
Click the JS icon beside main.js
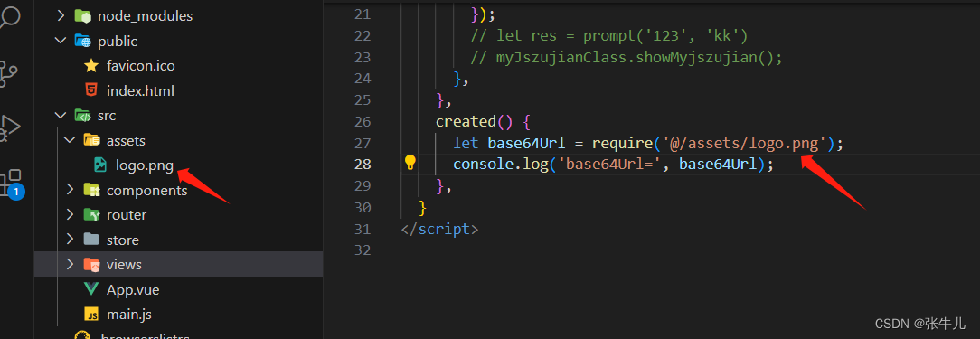pos(91,314)
